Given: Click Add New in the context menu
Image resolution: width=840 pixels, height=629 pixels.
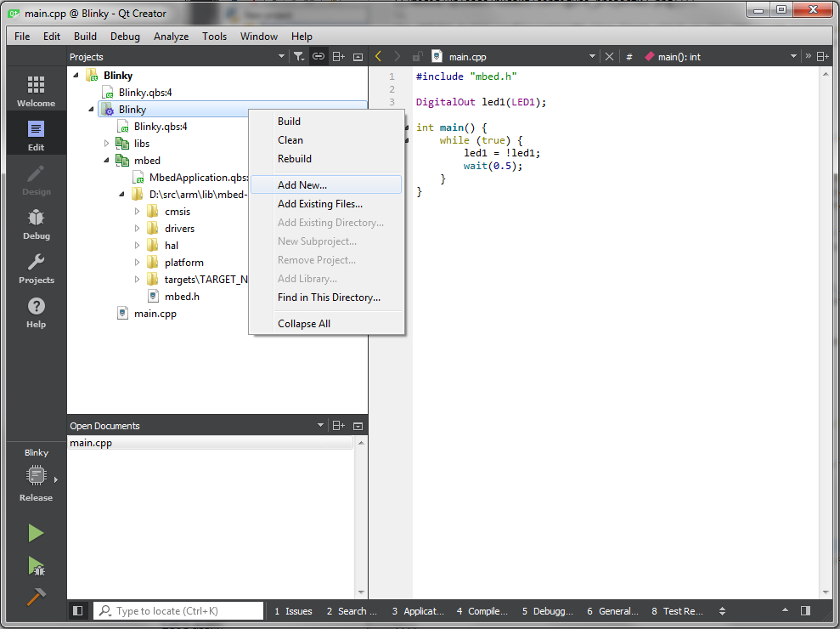Looking at the screenshot, I should [x=302, y=184].
